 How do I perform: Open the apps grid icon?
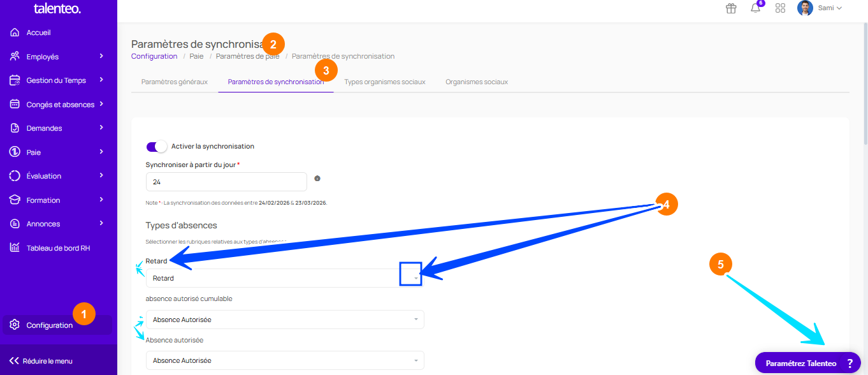(780, 8)
